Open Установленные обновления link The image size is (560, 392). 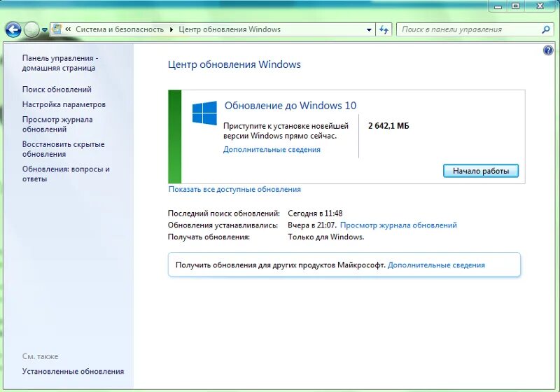(x=73, y=371)
